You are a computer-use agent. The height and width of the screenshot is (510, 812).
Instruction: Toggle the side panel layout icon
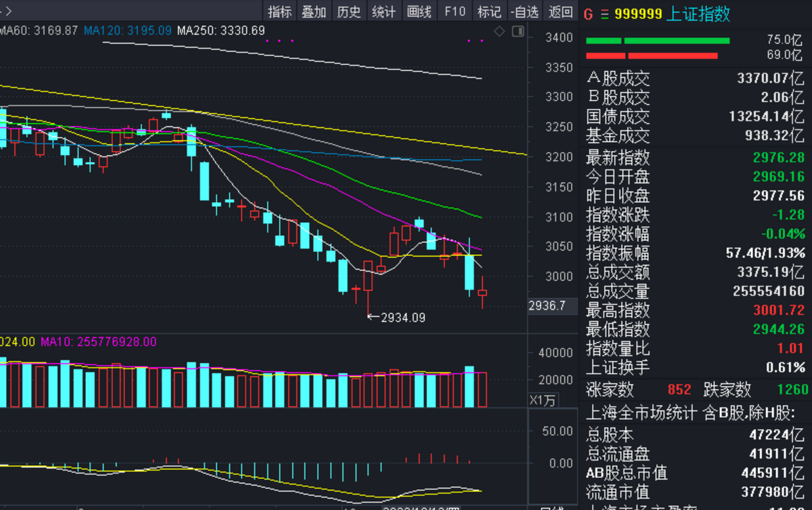(518, 31)
